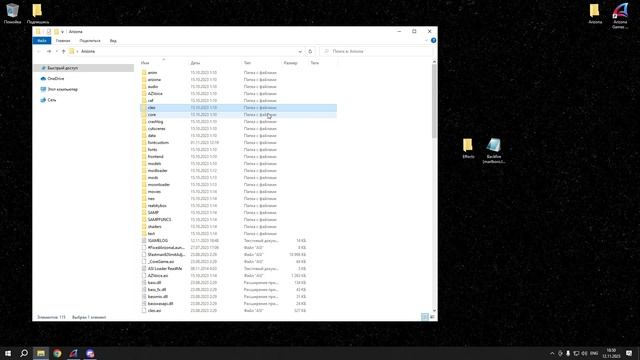Select the models folder icon
640x360 pixels.
[x=144, y=164]
